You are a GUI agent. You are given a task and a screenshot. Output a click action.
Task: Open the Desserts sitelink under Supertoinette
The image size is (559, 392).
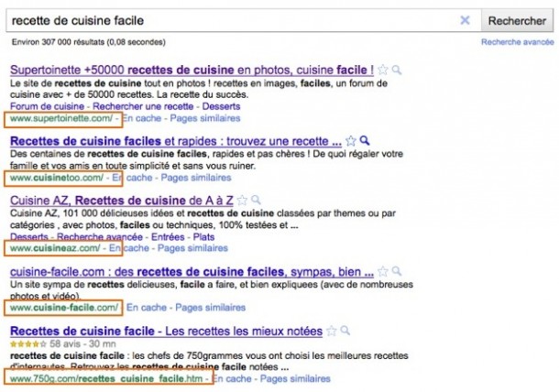[x=221, y=106]
